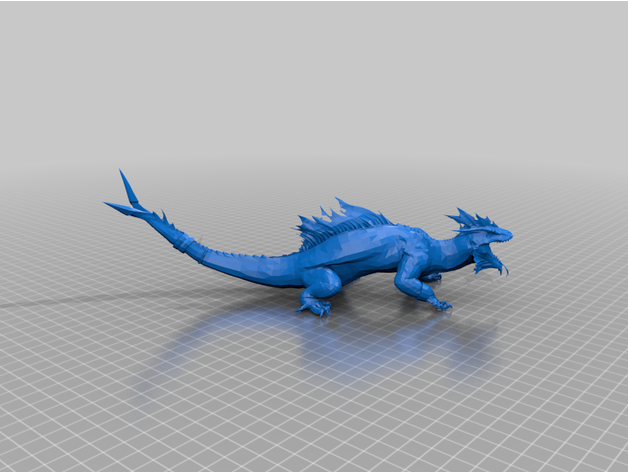
Task: Click the empty gray background above the dragon
Action: coord(314,80)
